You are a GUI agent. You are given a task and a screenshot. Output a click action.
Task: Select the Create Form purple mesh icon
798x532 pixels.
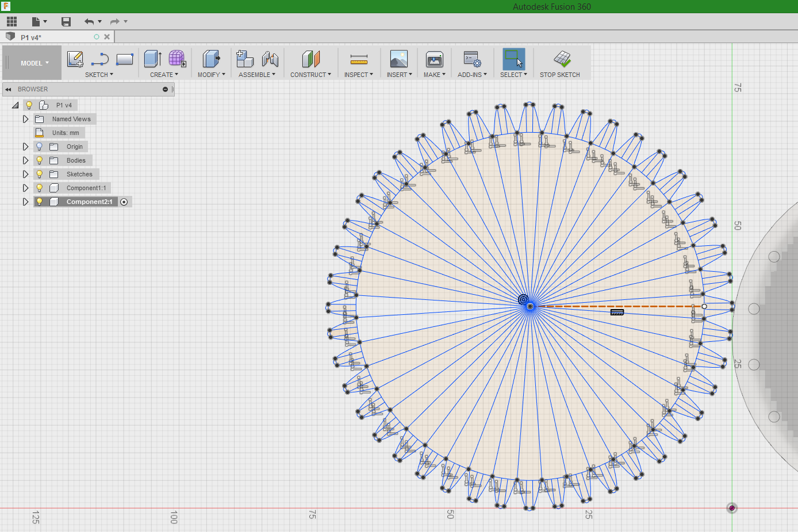(177, 59)
